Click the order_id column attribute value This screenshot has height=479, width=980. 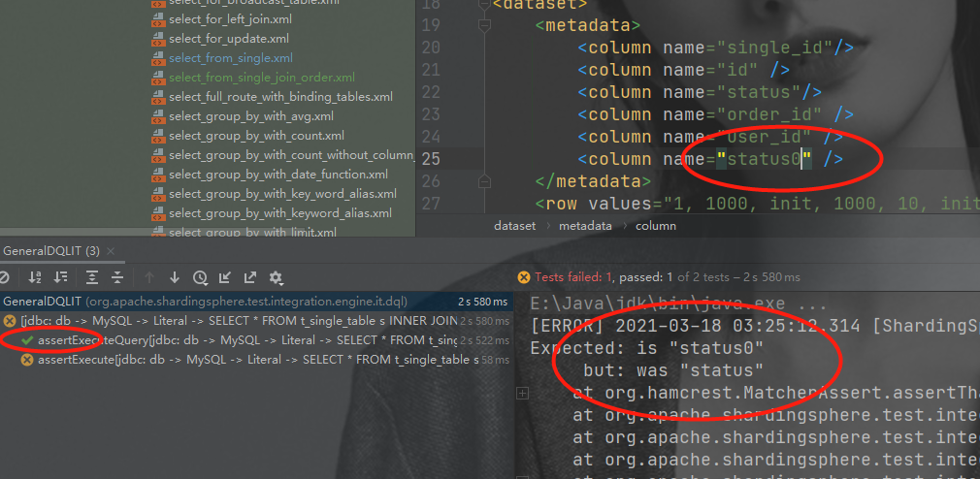768,114
